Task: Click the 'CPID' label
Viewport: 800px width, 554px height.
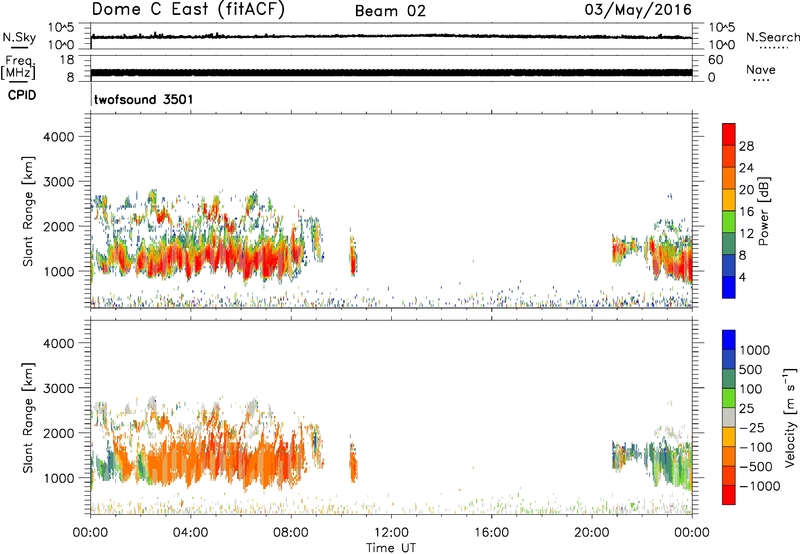Action: [x=22, y=95]
